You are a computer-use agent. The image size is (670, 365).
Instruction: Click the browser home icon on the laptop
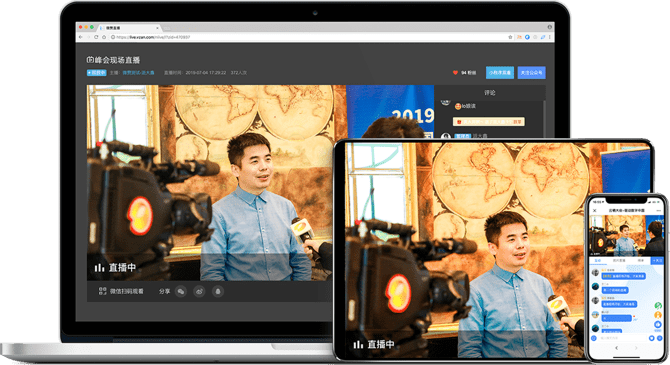[104, 37]
